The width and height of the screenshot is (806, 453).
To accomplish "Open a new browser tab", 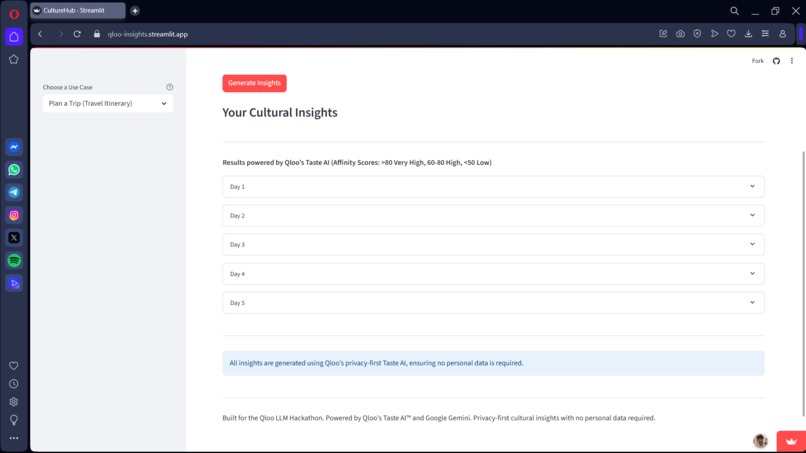I will pyautogui.click(x=135, y=10).
